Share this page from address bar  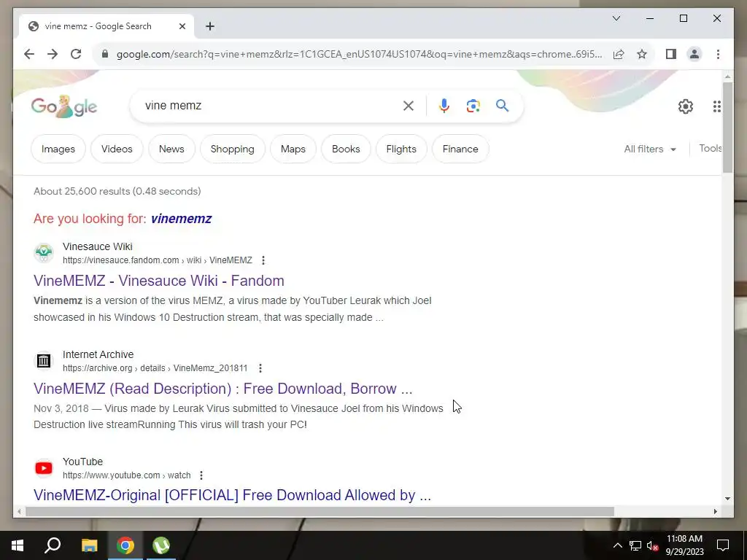[619, 54]
